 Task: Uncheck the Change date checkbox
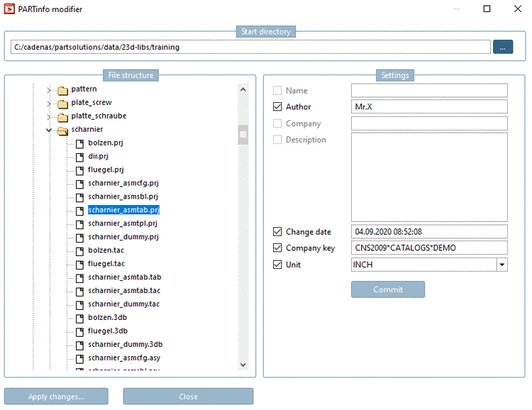(277, 231)
